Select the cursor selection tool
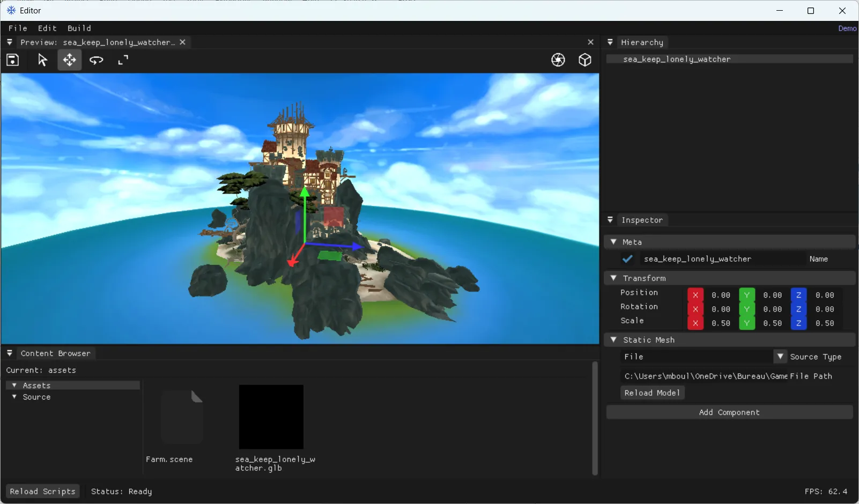This screenshot has width=859, height=504. (42, 60)
